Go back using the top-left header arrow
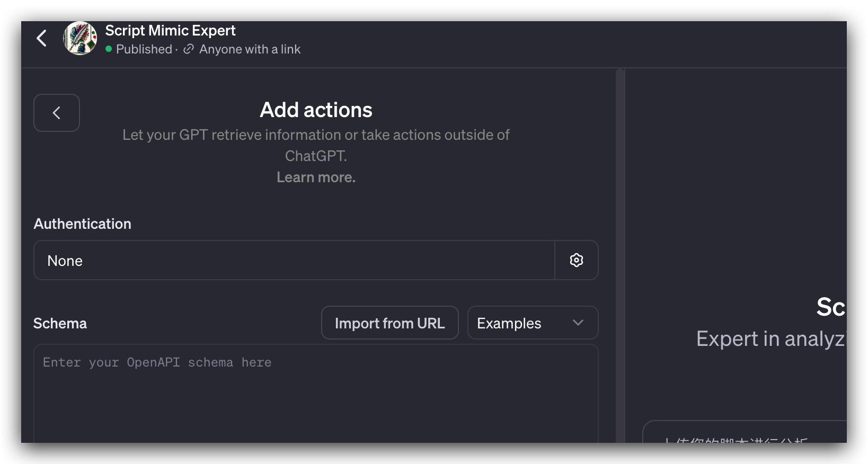Viewport: 868px width, 464px height. (x=42, y=38)
